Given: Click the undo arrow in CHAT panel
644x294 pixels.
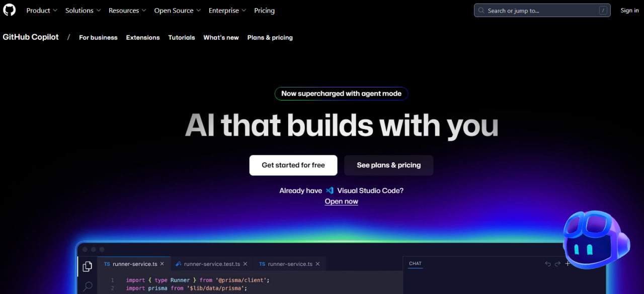Looking at the screenshot, I should [x=548, y=264].
